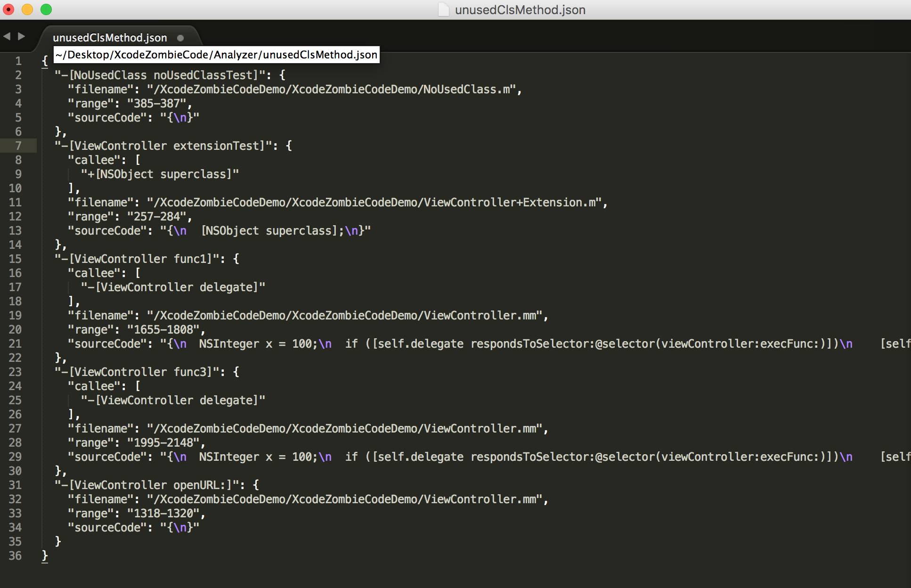Click the unsaved dot on unusedClsMethod.json tab
Screen dimensions: 911x588
click(x=180, y=38)
